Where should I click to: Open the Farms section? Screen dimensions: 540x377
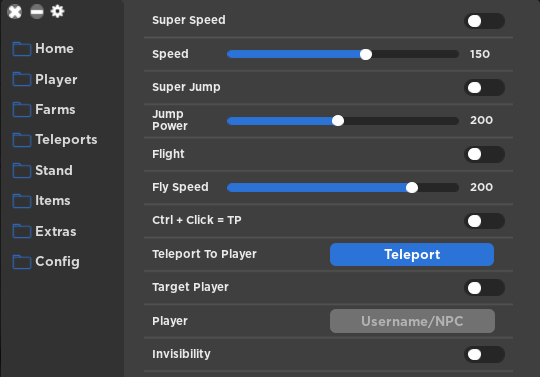(55, 109)
